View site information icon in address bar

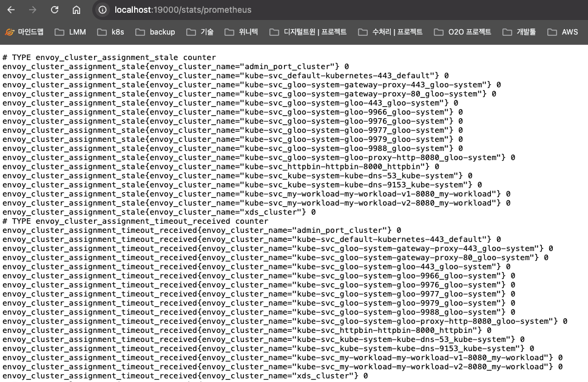(x=103, y=10)
